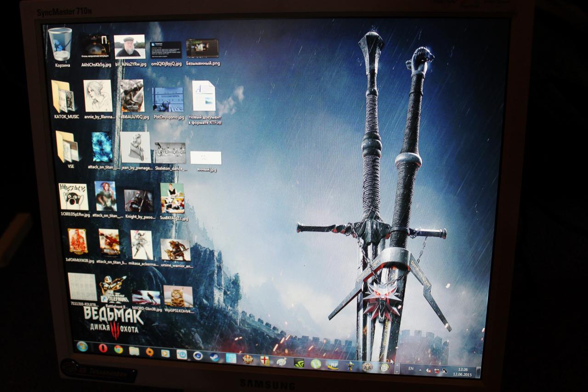This screenshot has width=588, height=392.
Task: Open the wizard hat character taskbar icon
Action: 350,366
